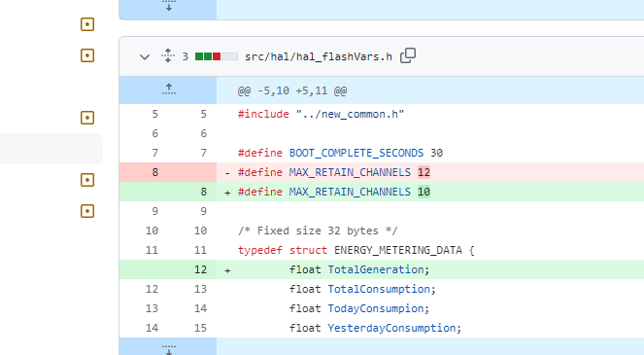Click the typedef keyword
The image size is (644, 355).
[x=260, y=250]
